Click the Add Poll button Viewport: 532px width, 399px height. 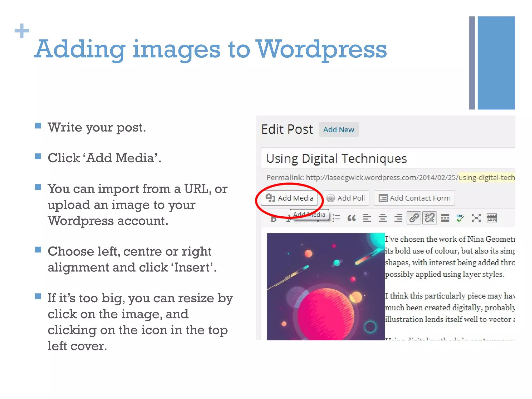[346, 198]
